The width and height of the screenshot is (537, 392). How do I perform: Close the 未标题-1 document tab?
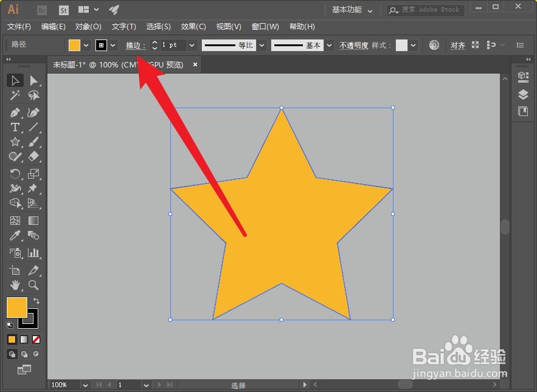(x=195, y=64)
